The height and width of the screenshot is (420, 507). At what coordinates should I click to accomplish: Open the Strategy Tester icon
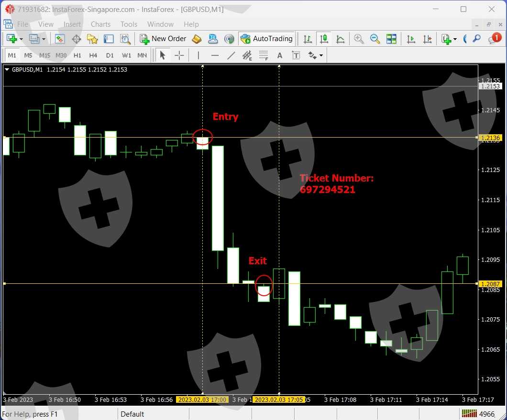pos(125,39)
